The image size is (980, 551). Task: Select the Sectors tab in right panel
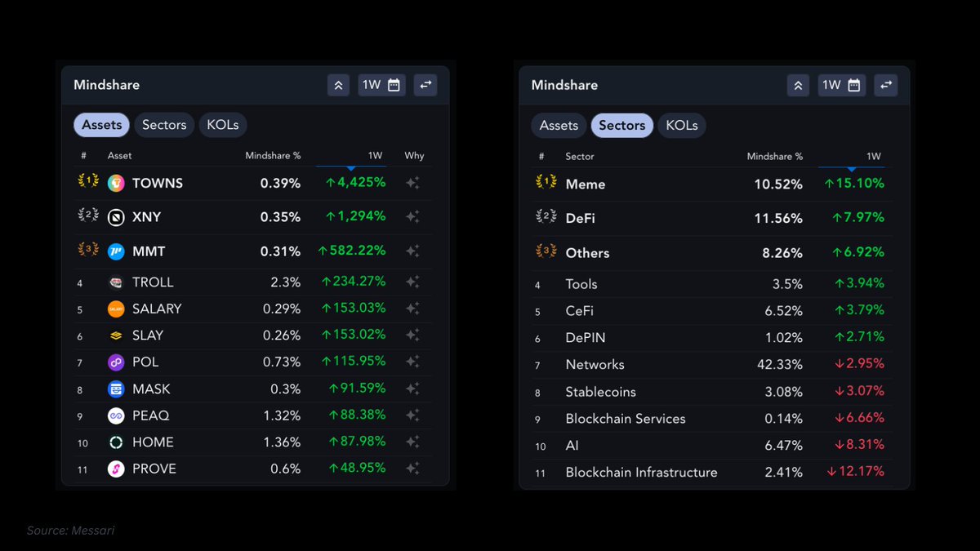[622, 125]
